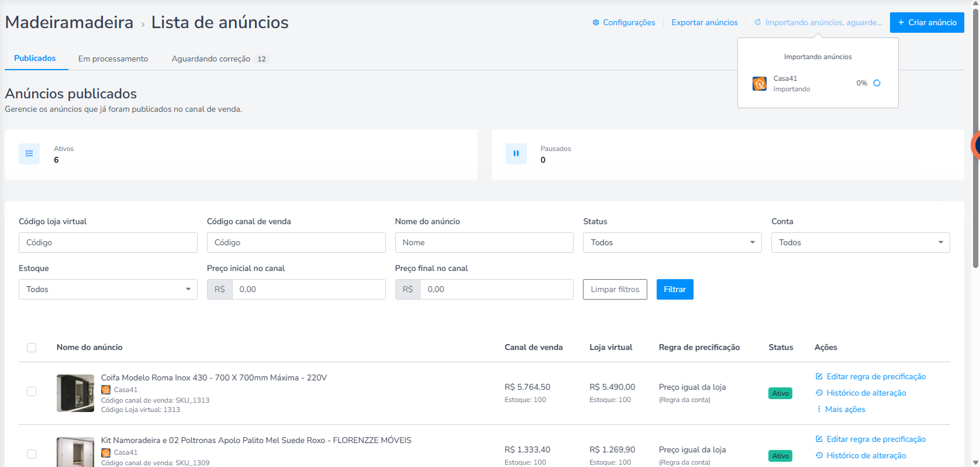Click the Filtrar button
The width and height of the screenshot is (980, 467).
(x=675, y=289)
